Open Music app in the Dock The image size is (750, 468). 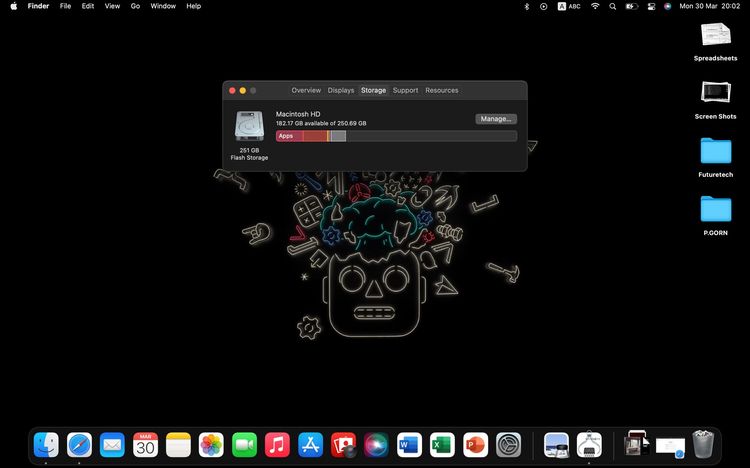[277, 445]
